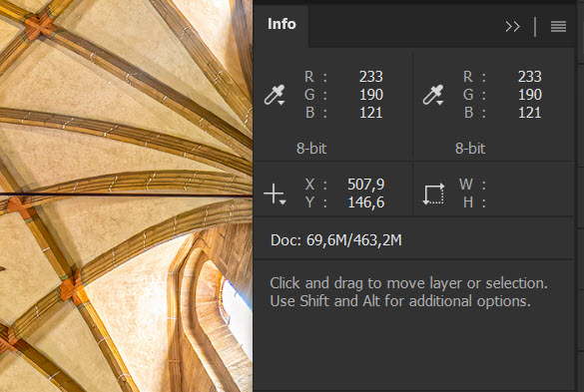Screen dimensions: 584x392
Task: Open right eyedropper color mode dropdown arrow
Action: tap(440, 103)
